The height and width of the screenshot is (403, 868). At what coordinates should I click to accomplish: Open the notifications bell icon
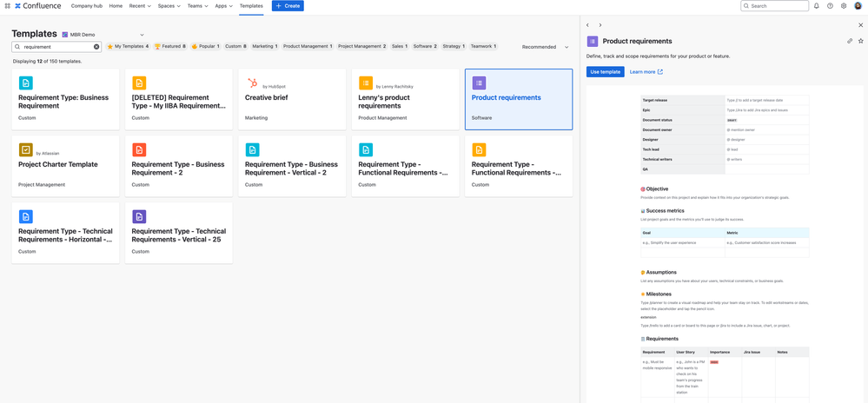click(x=817, y=5)
